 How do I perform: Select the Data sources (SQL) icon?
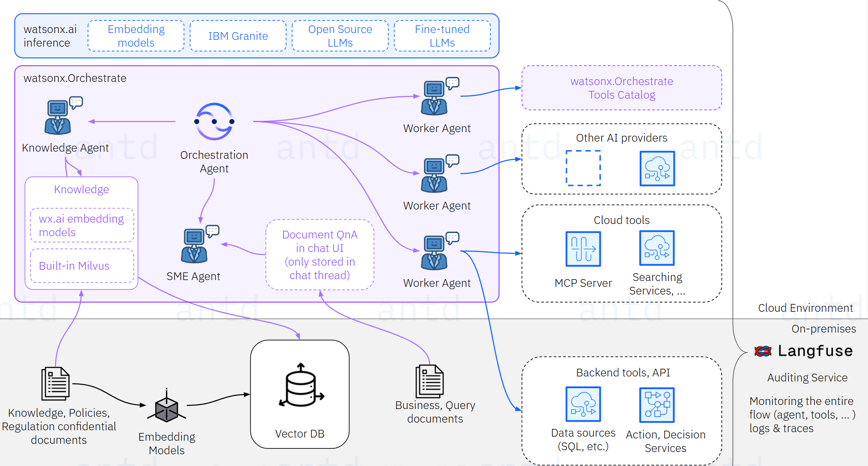coord(583,404)
